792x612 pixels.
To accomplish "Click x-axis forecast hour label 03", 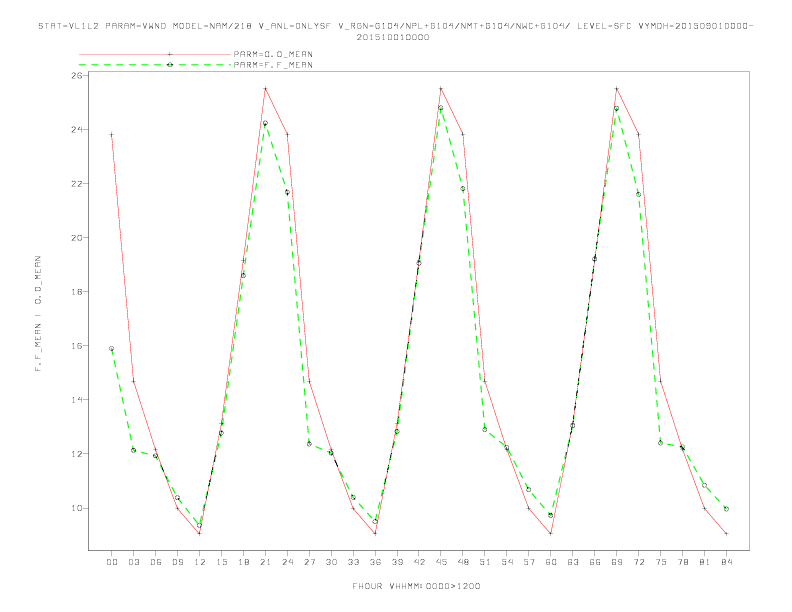I will point(133,562).
